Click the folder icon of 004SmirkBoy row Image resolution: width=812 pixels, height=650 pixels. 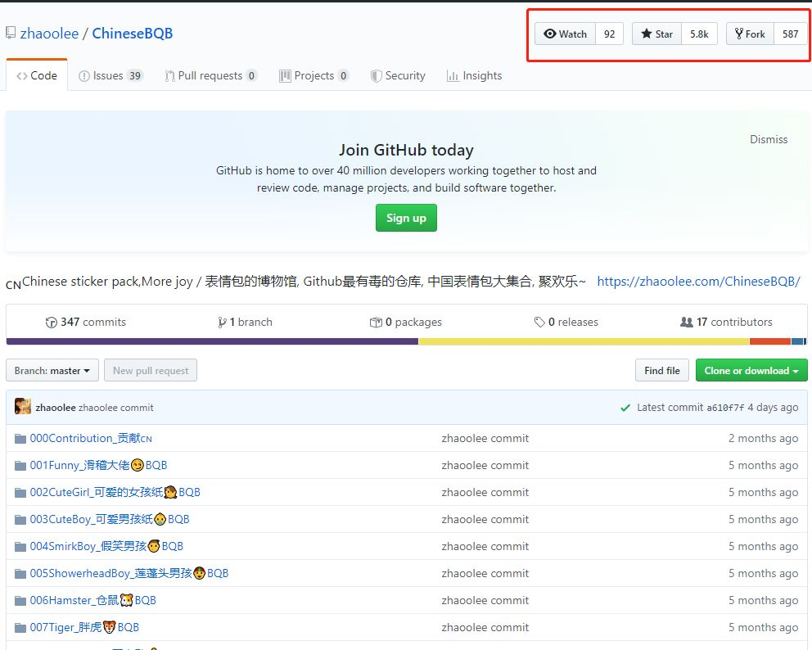[x=20, y=546]
